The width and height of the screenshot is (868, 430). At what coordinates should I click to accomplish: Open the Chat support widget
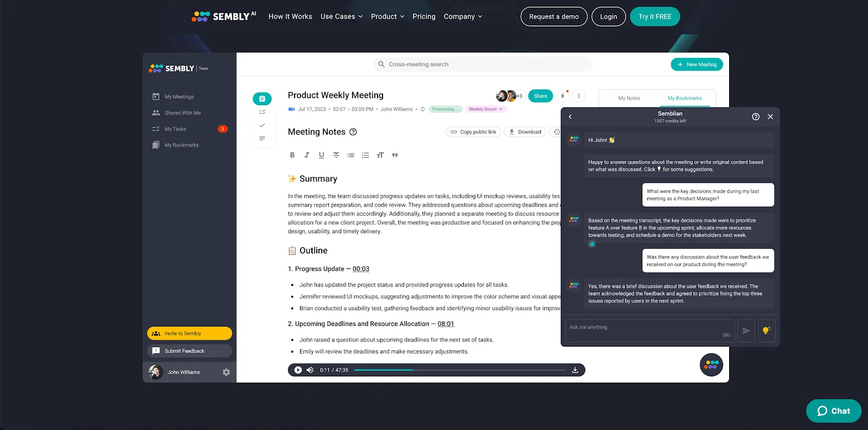pos(834,411)
